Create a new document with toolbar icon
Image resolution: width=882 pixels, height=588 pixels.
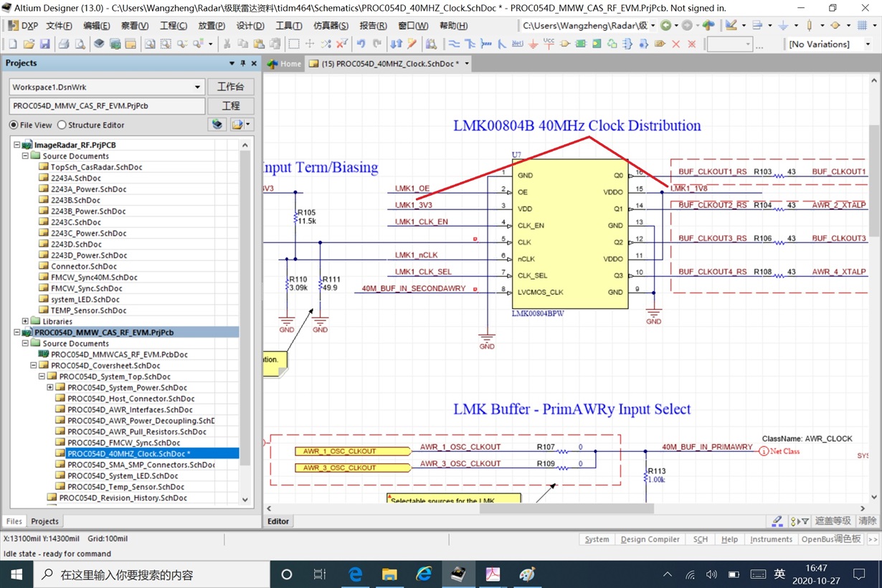14,44
